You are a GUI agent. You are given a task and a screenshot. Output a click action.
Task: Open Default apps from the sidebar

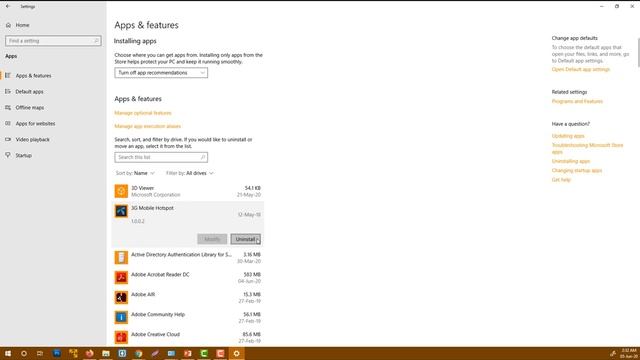coord(29,91)
